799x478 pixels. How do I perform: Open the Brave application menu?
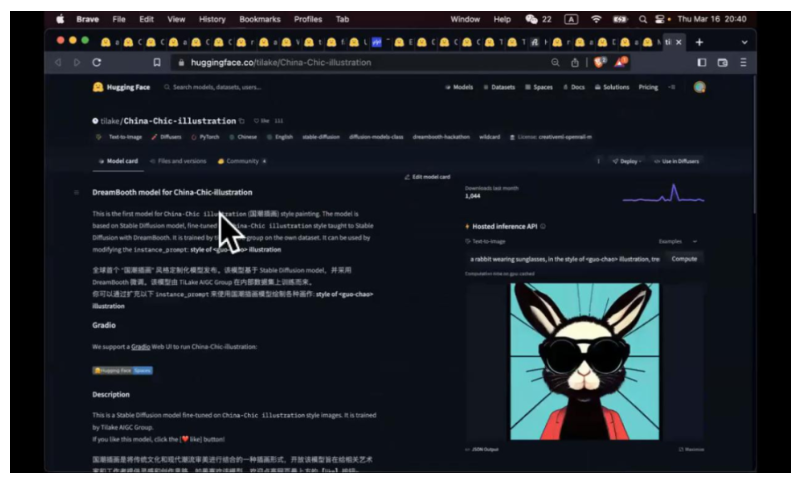(x=88, y=19)
